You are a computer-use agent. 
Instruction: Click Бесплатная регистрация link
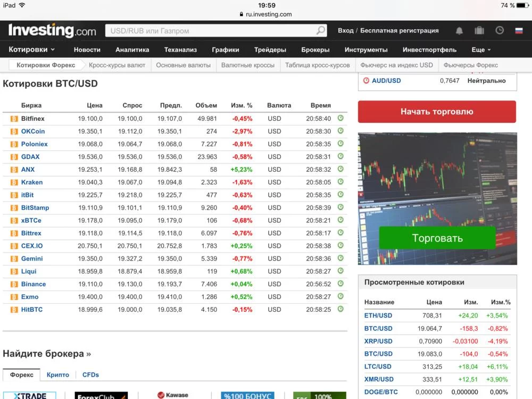pos(400,30)
